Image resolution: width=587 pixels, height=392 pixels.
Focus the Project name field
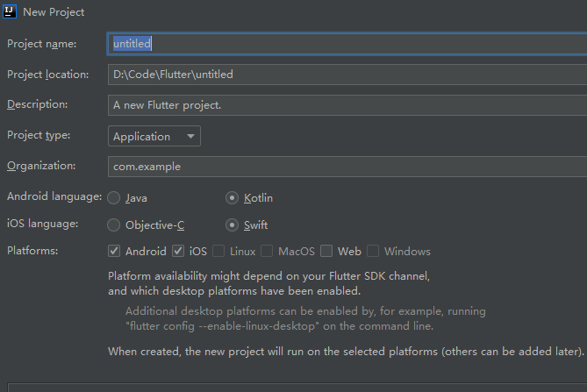point(347,44)
